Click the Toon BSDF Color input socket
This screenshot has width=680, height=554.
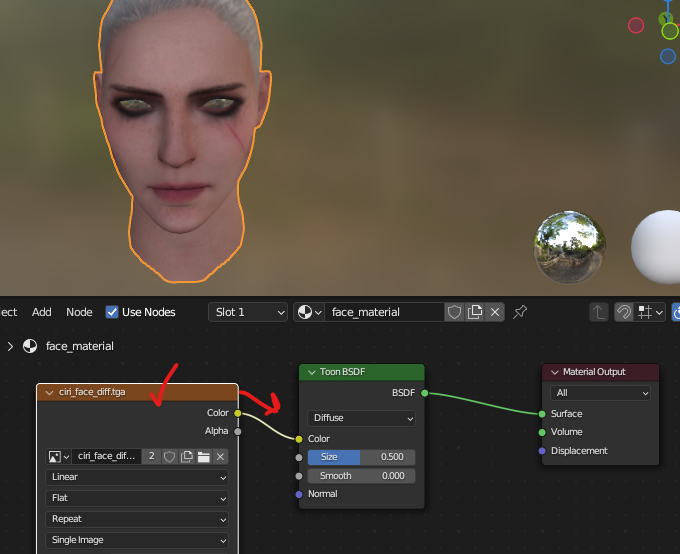[299, 439]
